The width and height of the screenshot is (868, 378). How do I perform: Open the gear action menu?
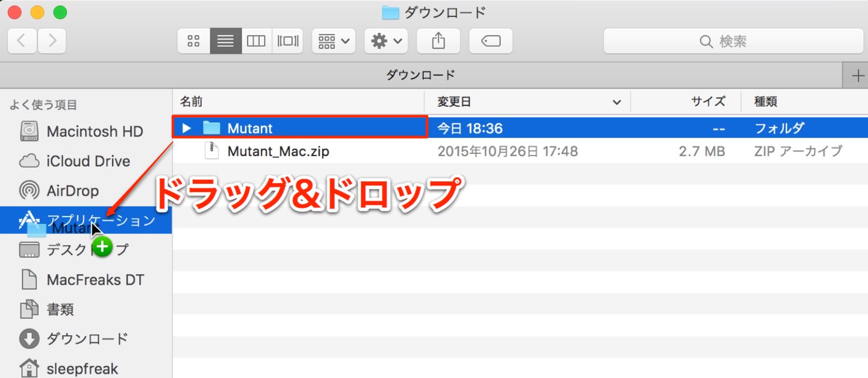[x=385, y=41]
